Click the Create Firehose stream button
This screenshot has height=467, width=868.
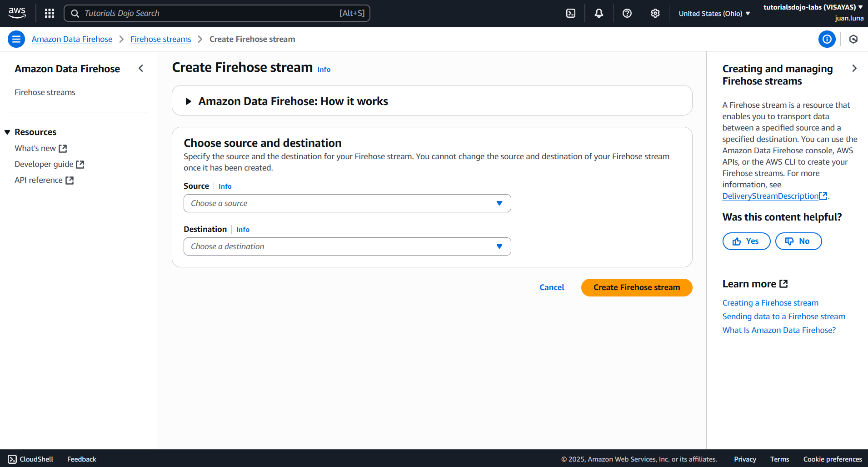(x=636, y=287)
